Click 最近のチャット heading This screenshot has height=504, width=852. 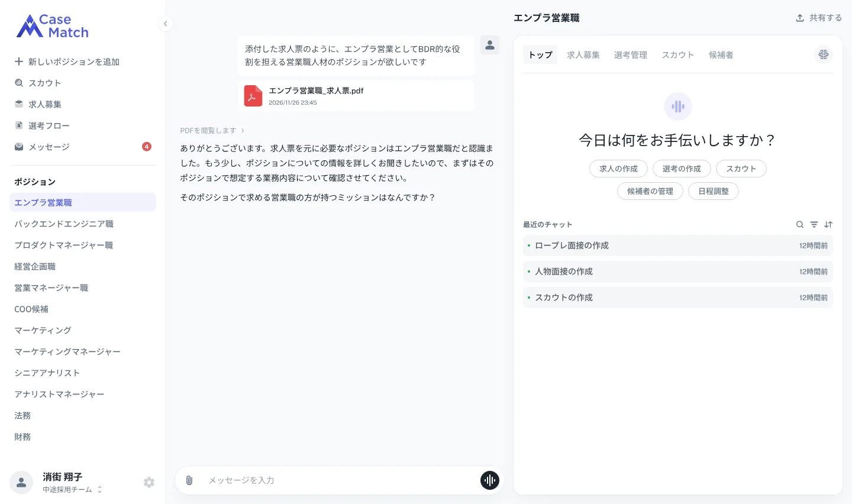(548, 225)
